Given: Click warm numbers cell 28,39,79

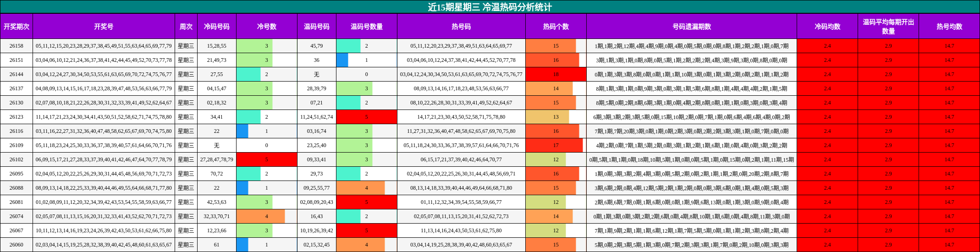Looking at the screenshot, I should click(x=317, y=88).
